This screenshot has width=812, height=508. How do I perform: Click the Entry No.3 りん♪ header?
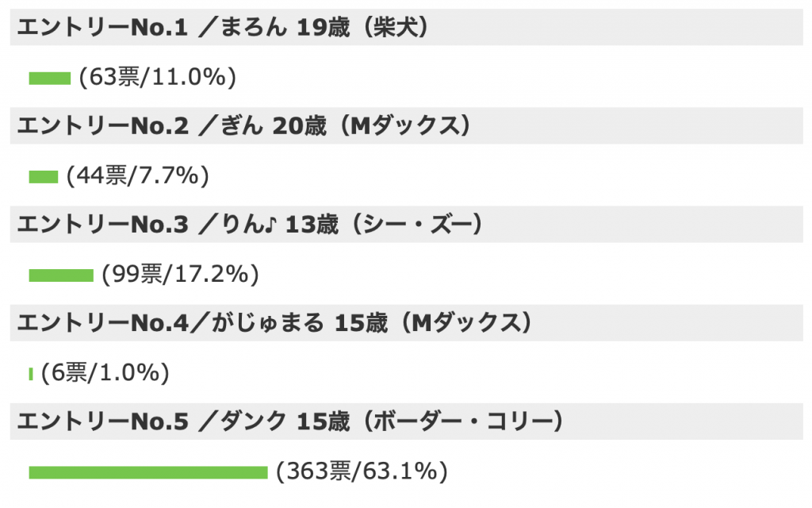(406, 224)
